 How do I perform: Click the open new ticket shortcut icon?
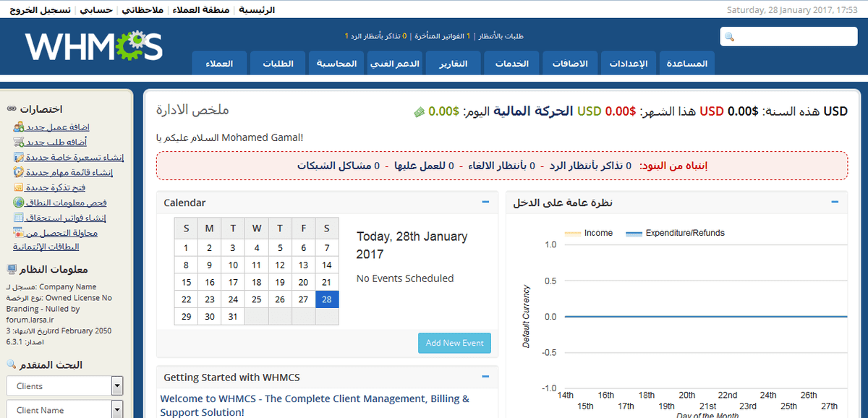coord(19,188)
